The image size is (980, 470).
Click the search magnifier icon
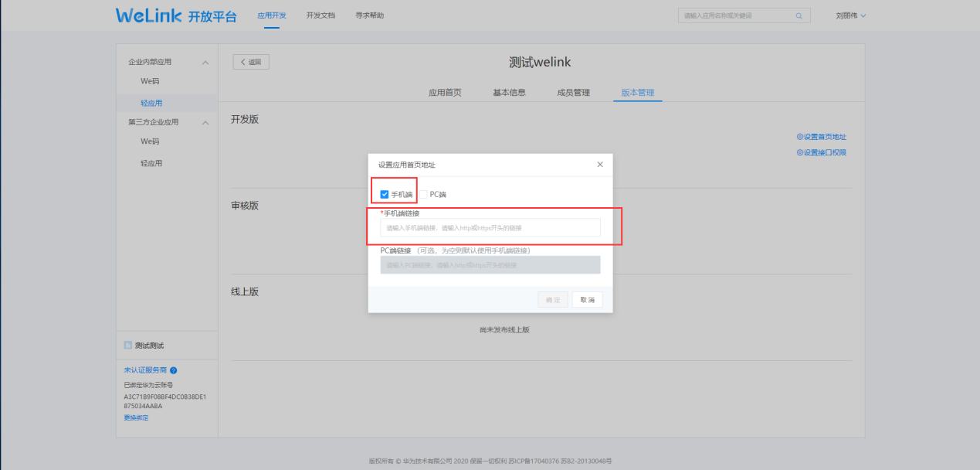tap(799, 15)
